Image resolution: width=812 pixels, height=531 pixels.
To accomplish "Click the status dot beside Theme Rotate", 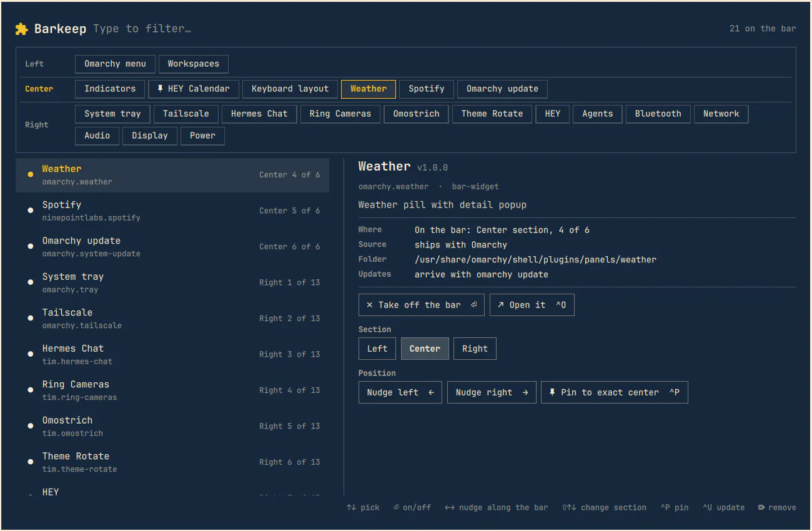I will (x=30, y=462).
